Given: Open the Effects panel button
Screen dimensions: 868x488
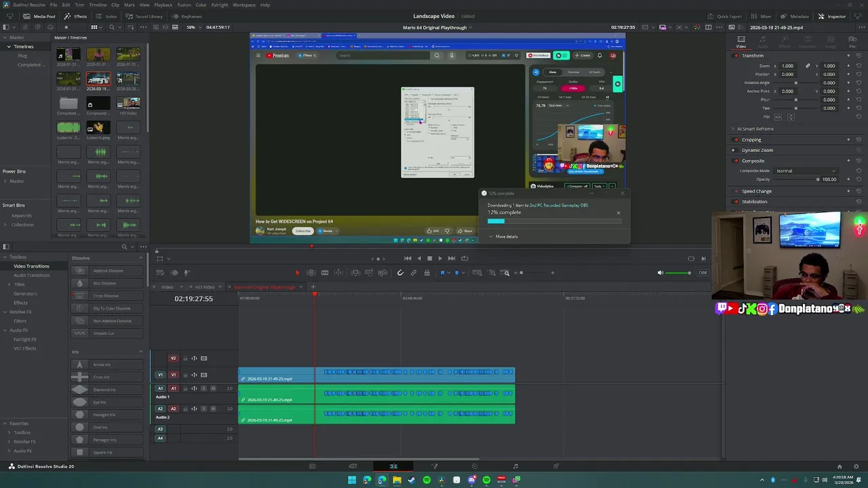Looking at the screenshot, I should 76,16.
